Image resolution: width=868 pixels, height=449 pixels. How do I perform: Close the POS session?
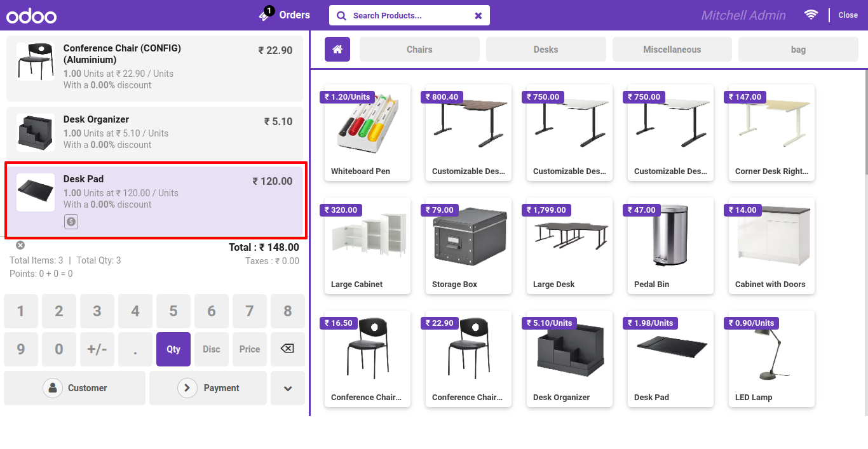coord(848,15)
